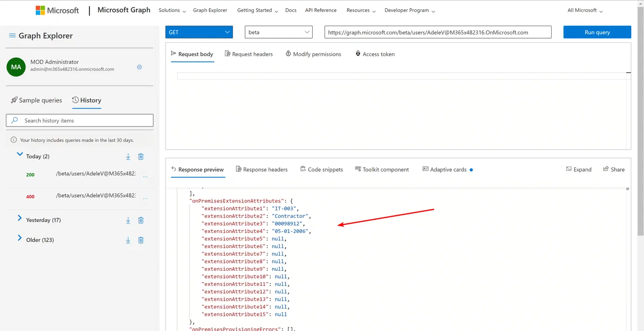This screenshot has width=644, height=331.
Task: Click the info icon beside history notice
Action: pyautogui.click(x=14, y=140)
